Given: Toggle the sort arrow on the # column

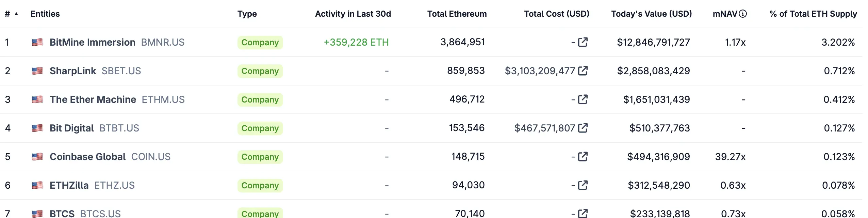Looking at the screenshot, I should pyautogui.click(x=16, y=14).
